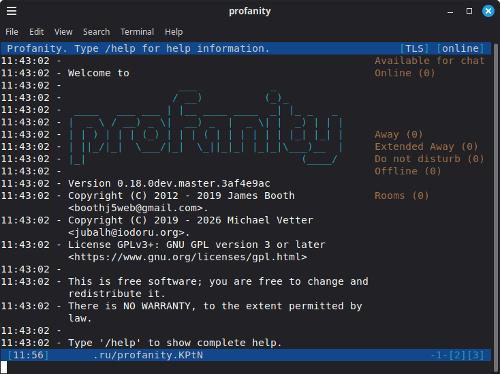Click the 'This is free software' line
This screenshot has width=500, height=374.
pos(218,282)
